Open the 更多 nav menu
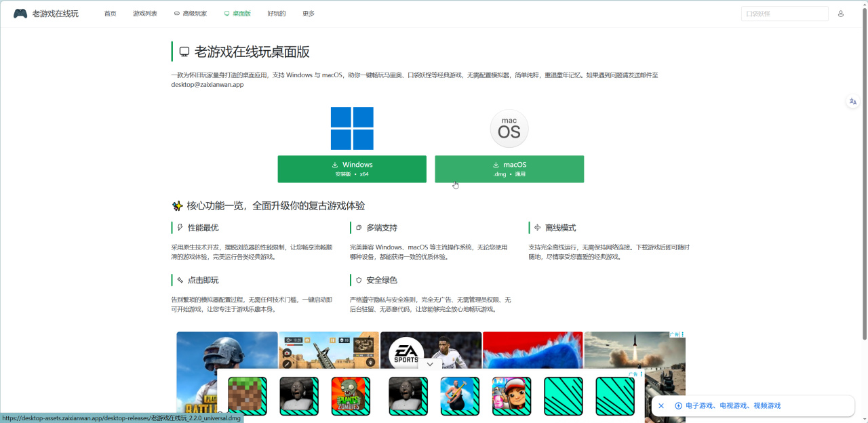This screenshot has width=868, height=423. pyautogui.click(x=309, y=14)
